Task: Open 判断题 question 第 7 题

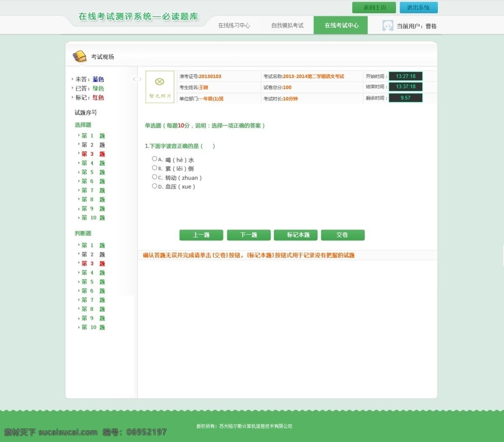Action: coord(93,300)
